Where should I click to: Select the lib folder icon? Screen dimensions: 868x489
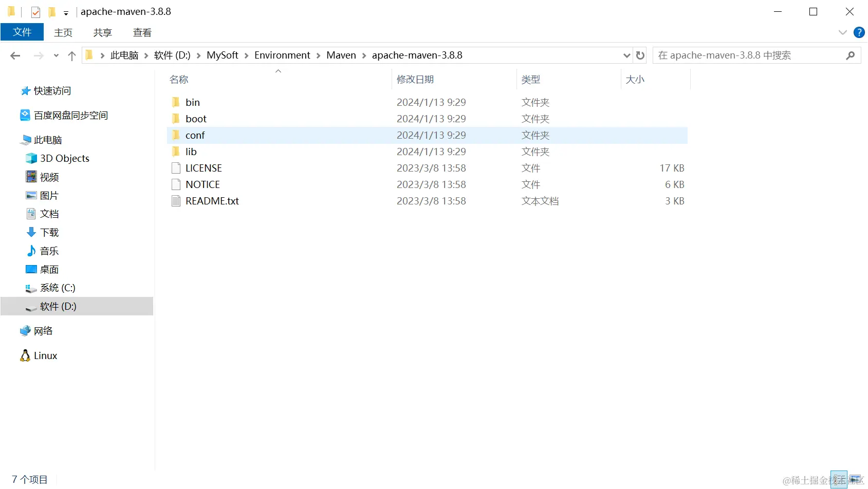176,152
